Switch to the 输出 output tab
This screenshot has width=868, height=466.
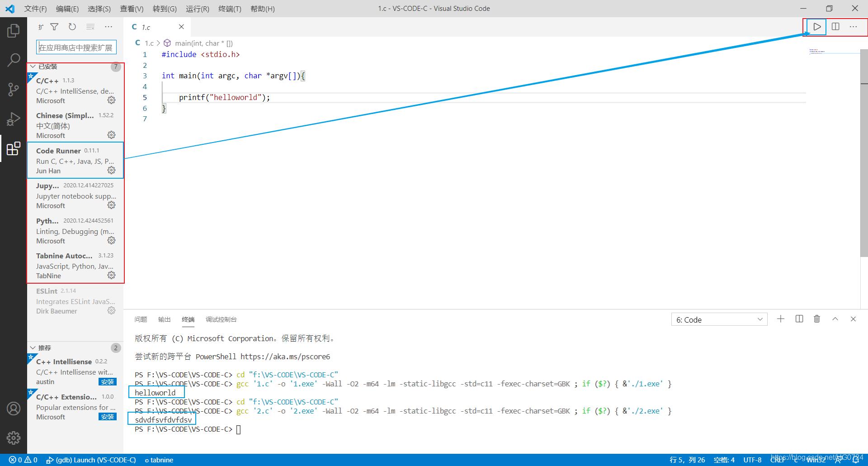165,319
